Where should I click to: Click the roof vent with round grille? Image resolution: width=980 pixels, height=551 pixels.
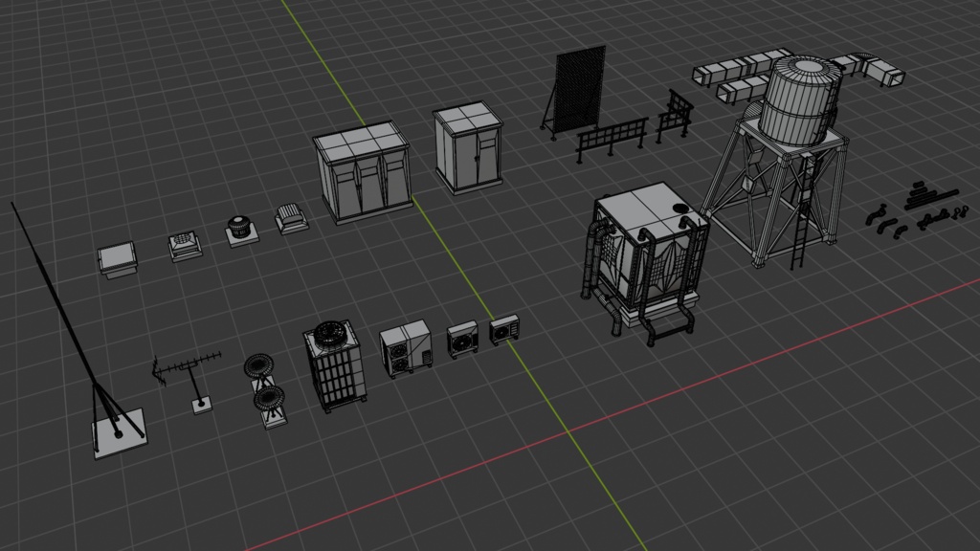pos(185,246)
